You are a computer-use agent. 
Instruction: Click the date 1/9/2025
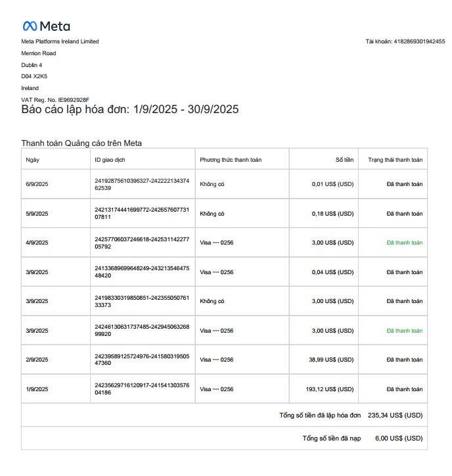[37, 389]
